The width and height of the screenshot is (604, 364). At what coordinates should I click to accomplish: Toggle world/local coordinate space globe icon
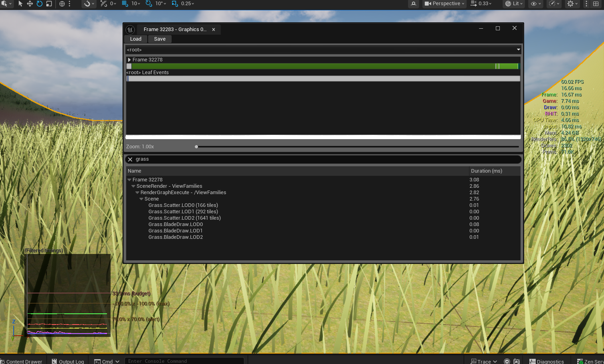click(x=62, y=4)
